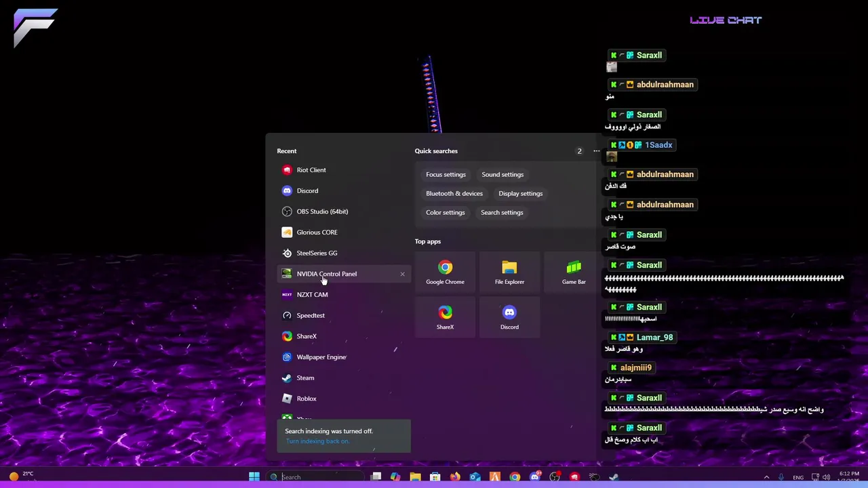
Task: Open Steam from the taskbar
Action: point(614,477)
